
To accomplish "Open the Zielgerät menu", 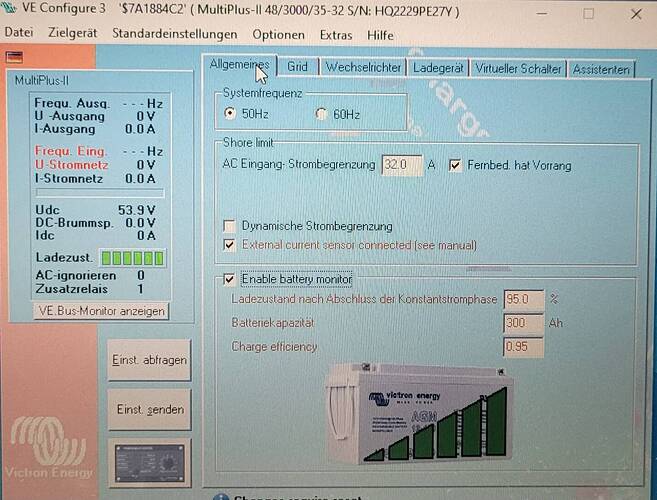I will point(72,33).
